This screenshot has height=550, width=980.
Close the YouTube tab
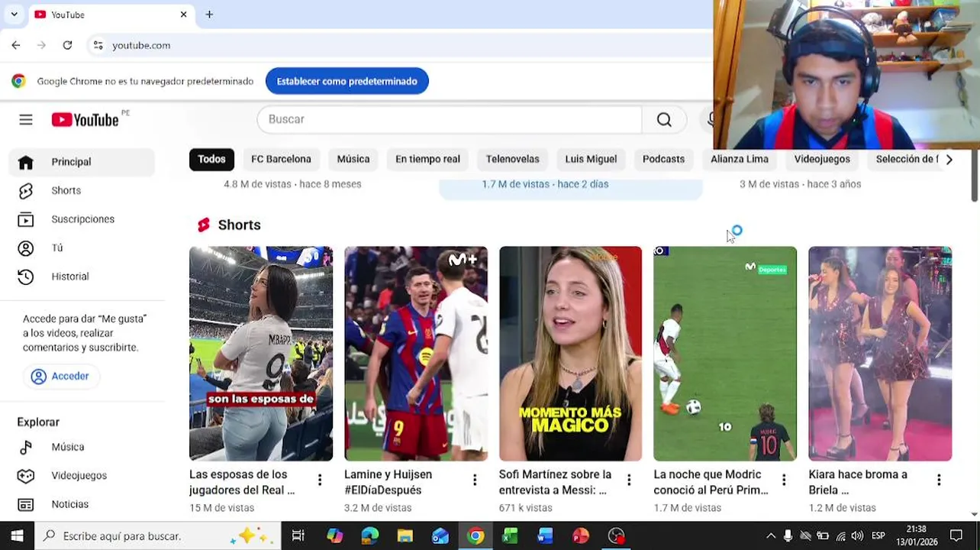183,15
